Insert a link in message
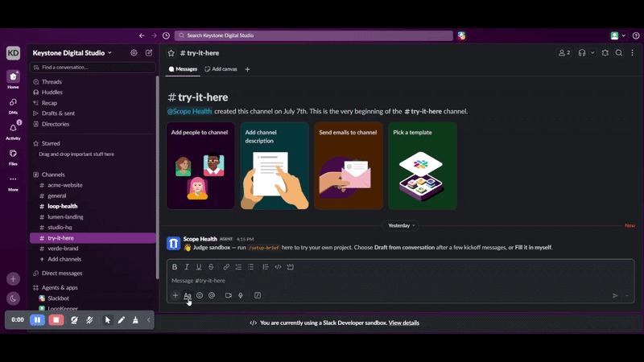This screenshot has height=362, width=644. coord(226,267)
